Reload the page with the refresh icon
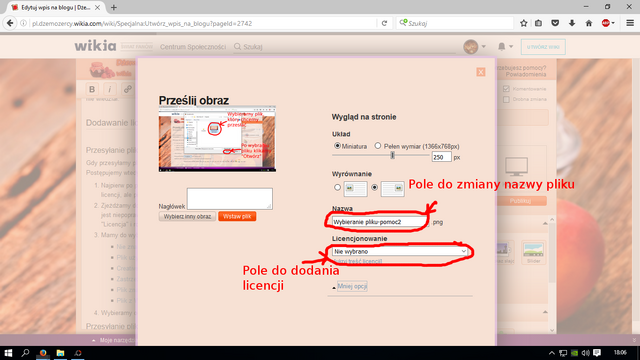The image size is (640, 360). (384, 23)
